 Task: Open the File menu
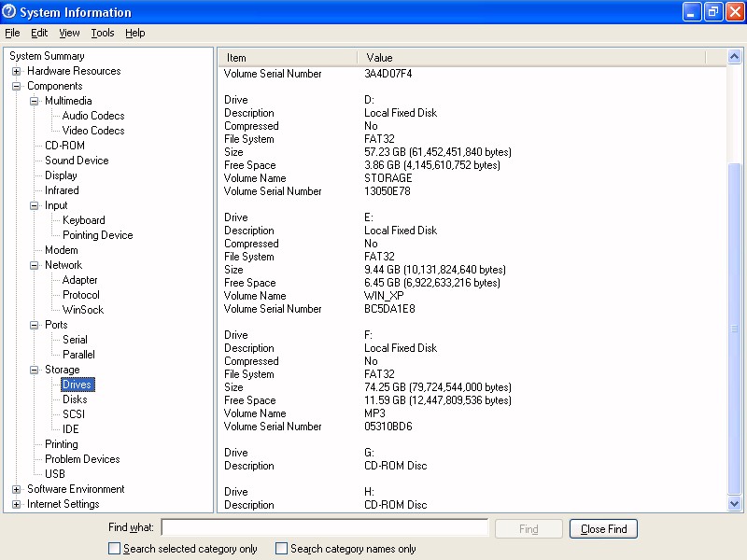click(12, 33)
